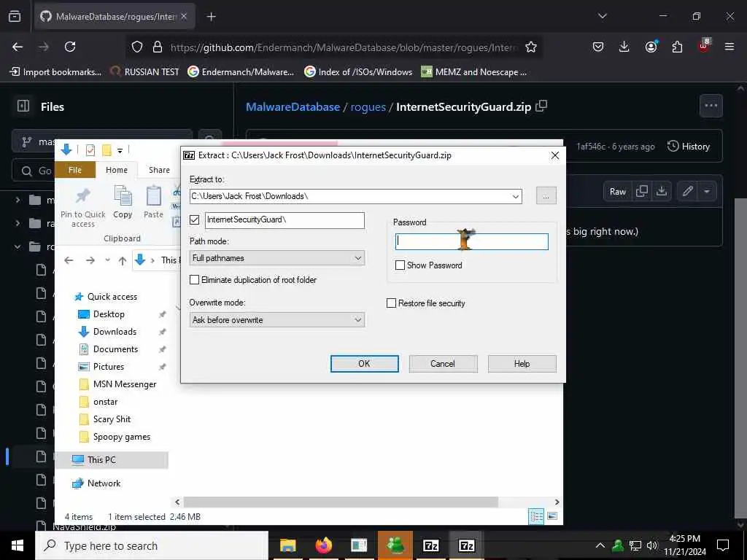The height and width of the screenshot is (560, 747).
Task: Switch Explorer to large icons view
Action: [552, 516]
